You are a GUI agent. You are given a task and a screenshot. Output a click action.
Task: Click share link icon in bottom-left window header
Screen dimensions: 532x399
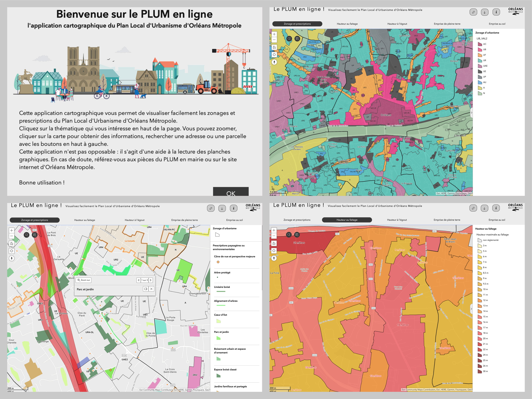211,208
